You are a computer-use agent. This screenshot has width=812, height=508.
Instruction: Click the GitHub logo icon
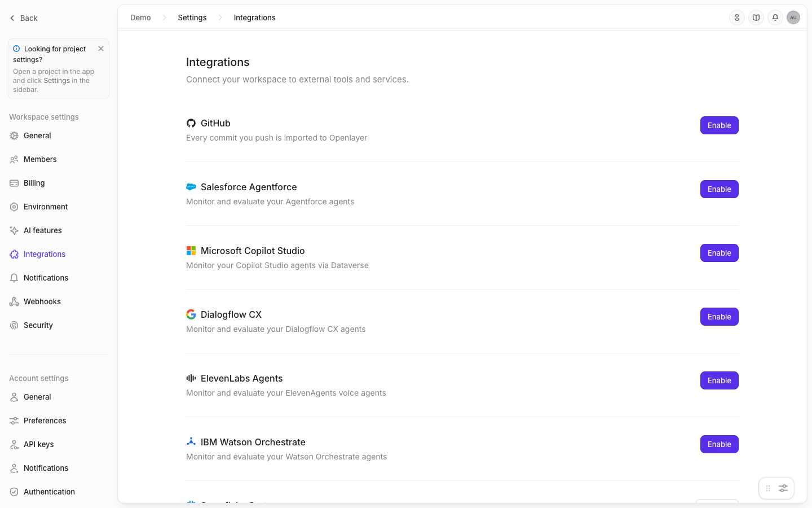pyautogui.click(x=191, y=123)
